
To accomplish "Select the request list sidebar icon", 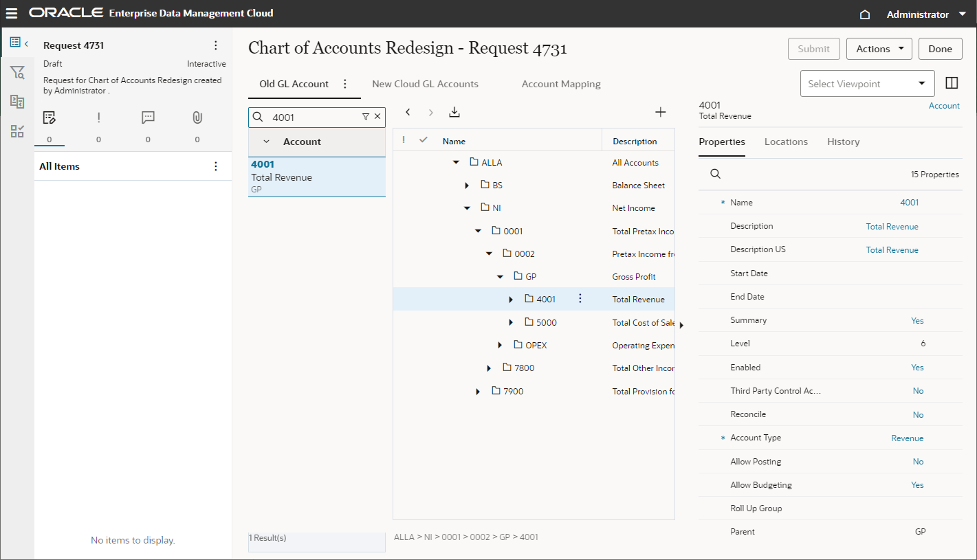I will pyautogui.click(x=15, y=43).
